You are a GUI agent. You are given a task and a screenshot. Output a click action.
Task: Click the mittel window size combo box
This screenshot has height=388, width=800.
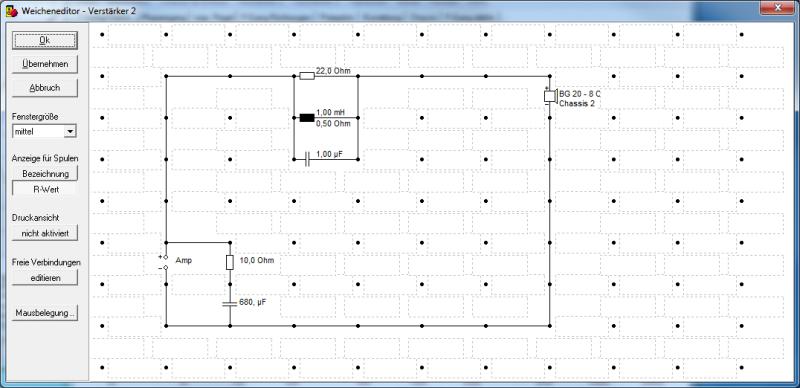pos(44,132)
